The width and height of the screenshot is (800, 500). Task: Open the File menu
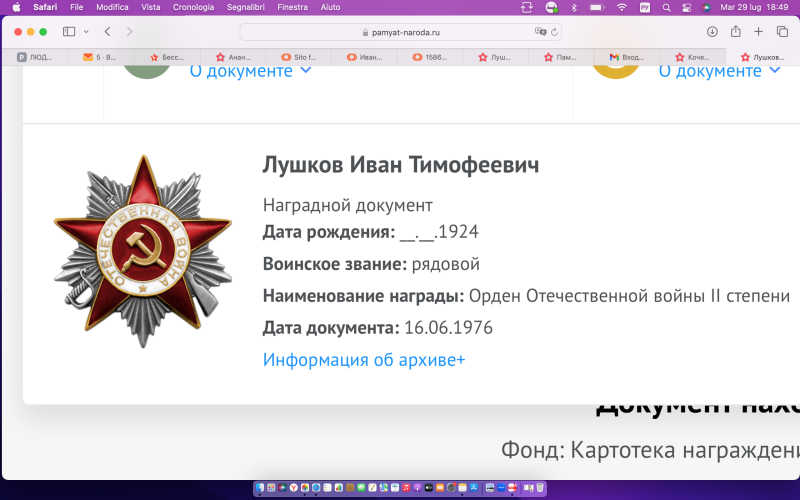77,7
